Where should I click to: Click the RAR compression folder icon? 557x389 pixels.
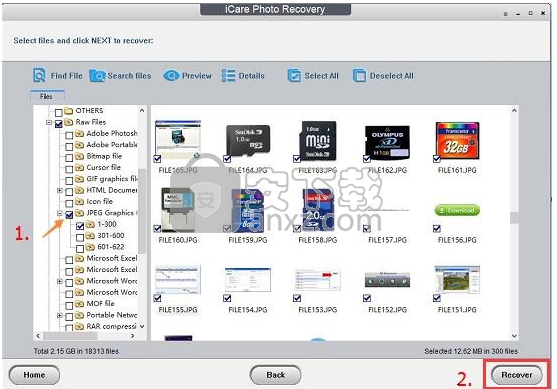tap(80, 326)
